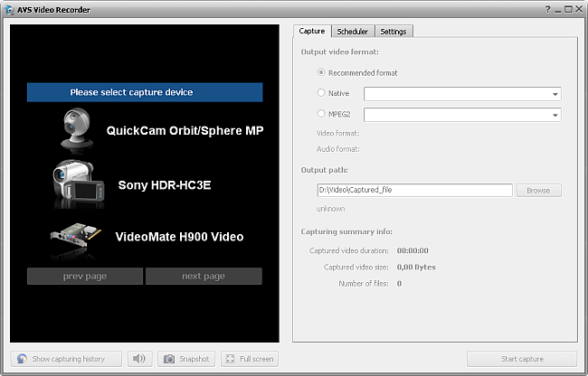588x376 pixels.
Task: Select the QuickCam Orbit/Sphere MP webcam icon
Action: tap(77, 129)
